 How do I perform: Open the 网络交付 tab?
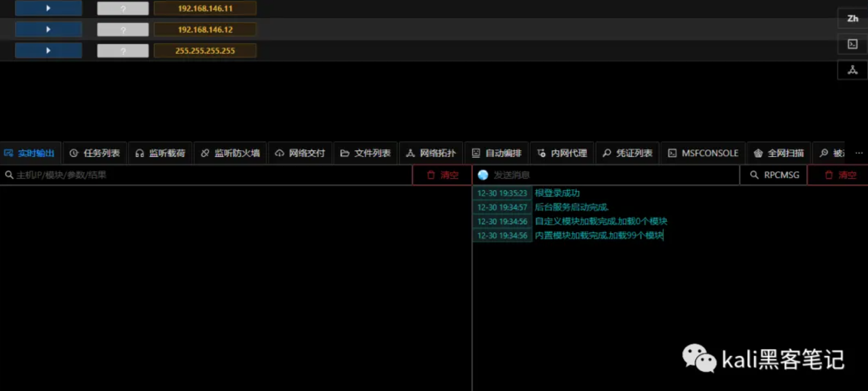point(300,153)
